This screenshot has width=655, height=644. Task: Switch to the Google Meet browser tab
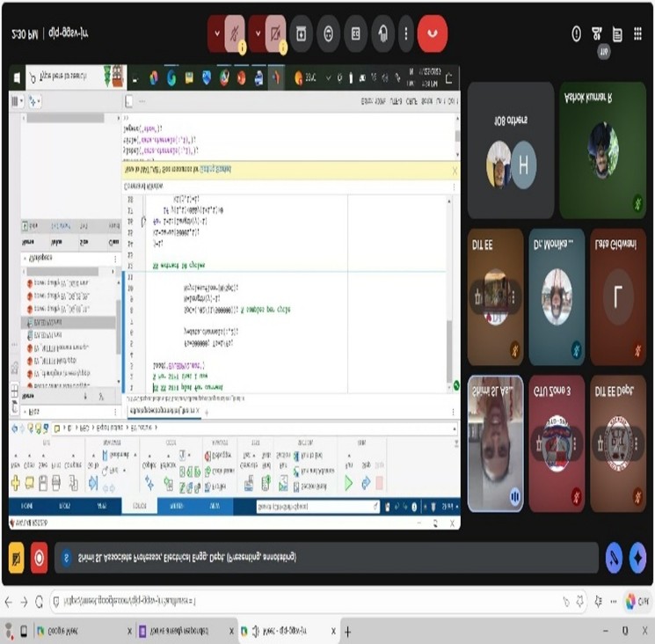75,631
